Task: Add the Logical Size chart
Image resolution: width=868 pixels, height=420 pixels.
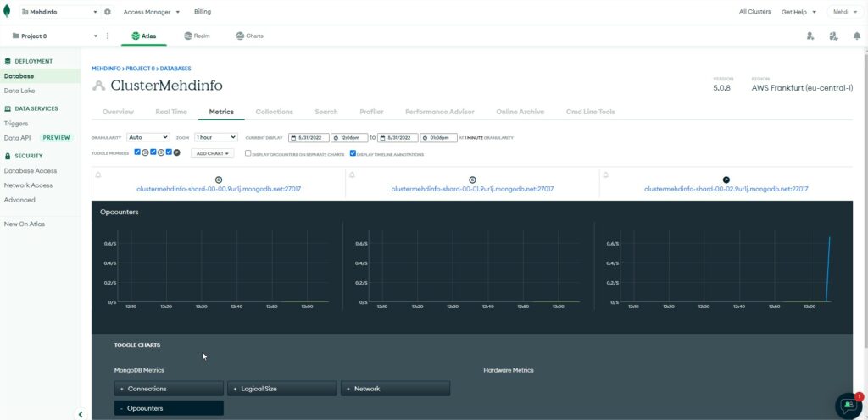Action: tap(281, 389)
